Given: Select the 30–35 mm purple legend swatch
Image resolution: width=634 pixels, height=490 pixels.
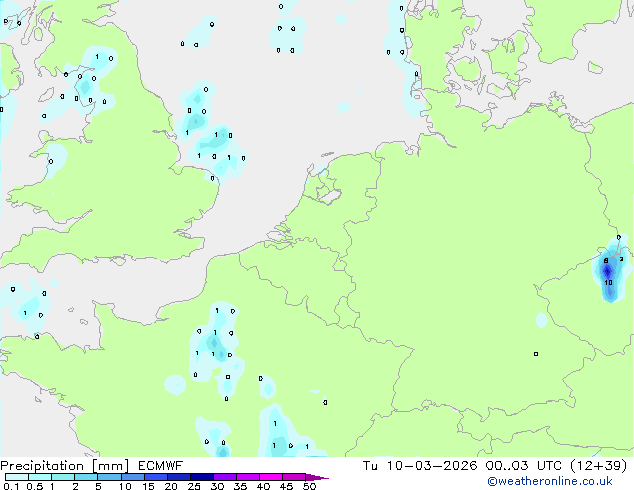Looking at the screenshot, I should coord(225,477).
